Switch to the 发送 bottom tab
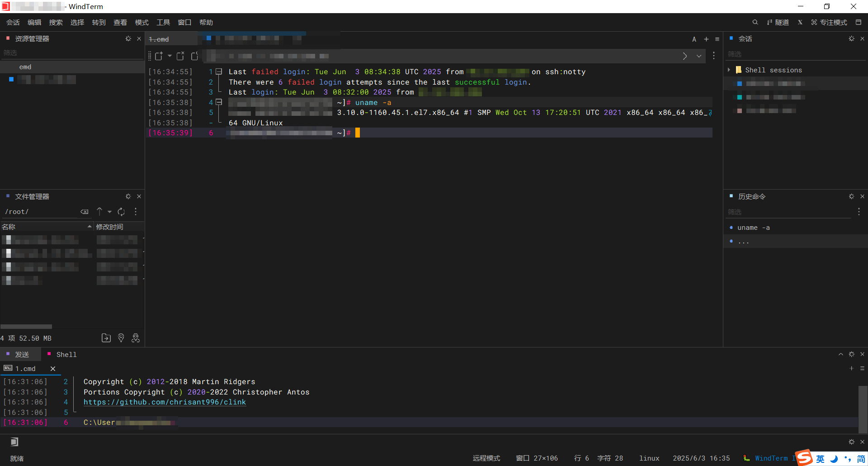 21,354
